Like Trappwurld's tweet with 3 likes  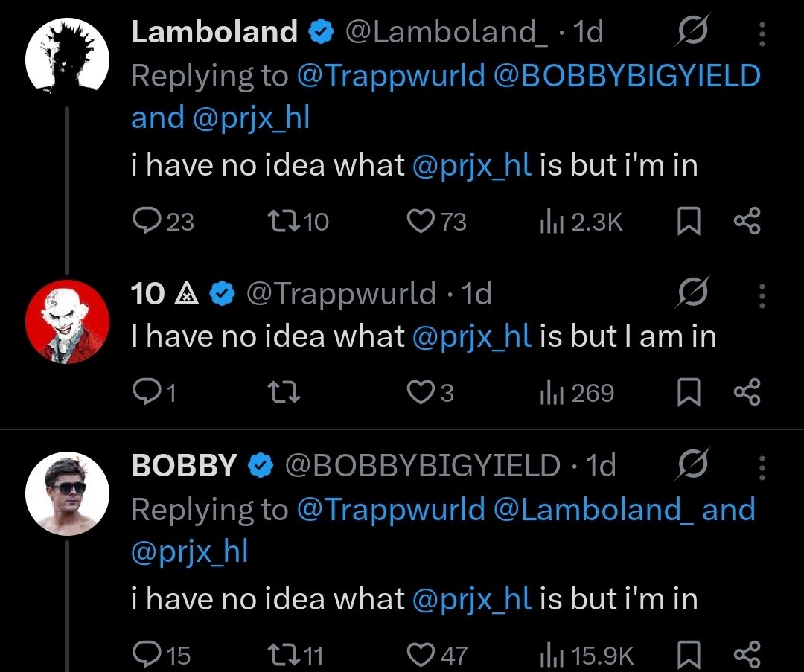click(x=430, y=393)
